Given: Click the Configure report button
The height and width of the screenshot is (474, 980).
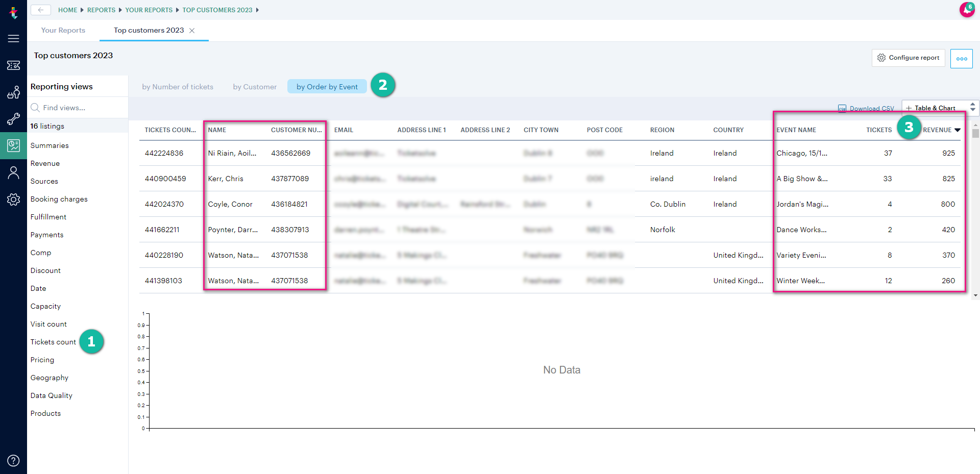Looking at the screenshot, I should (x=908, y=58).
